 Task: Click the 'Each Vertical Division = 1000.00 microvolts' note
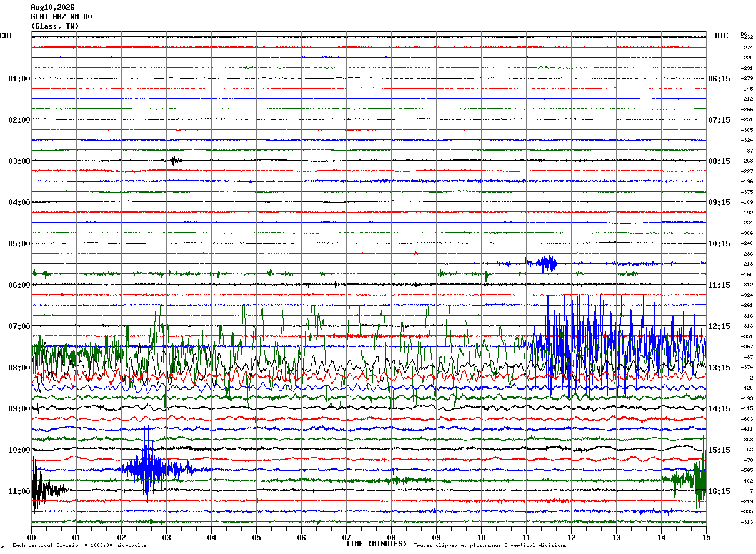click(x=79, y=546)
